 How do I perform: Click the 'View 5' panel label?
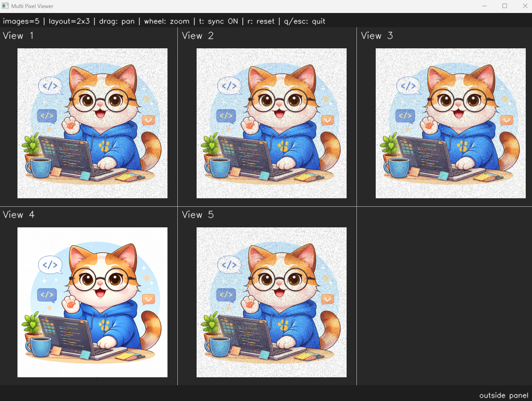[x=197, y=214]
